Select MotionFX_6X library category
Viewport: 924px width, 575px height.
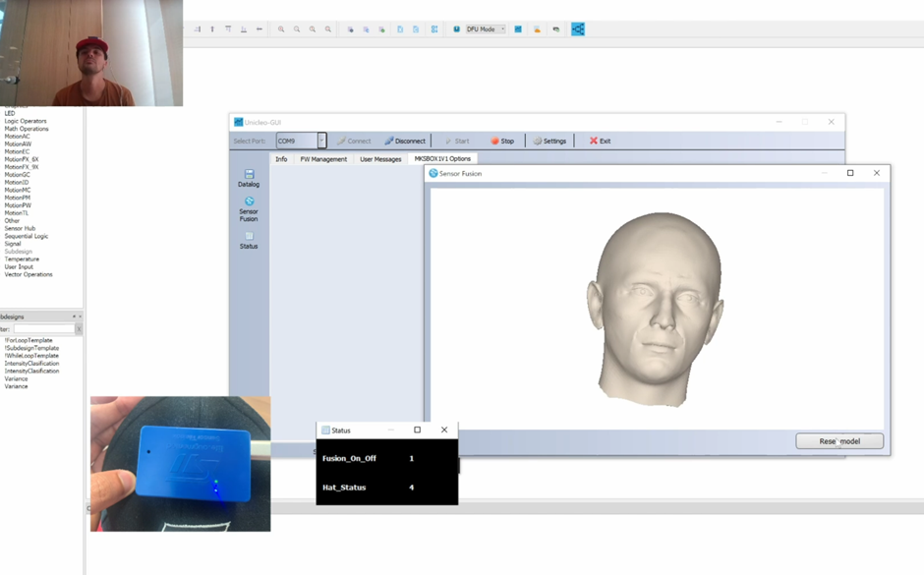click(x=22, y=159)
